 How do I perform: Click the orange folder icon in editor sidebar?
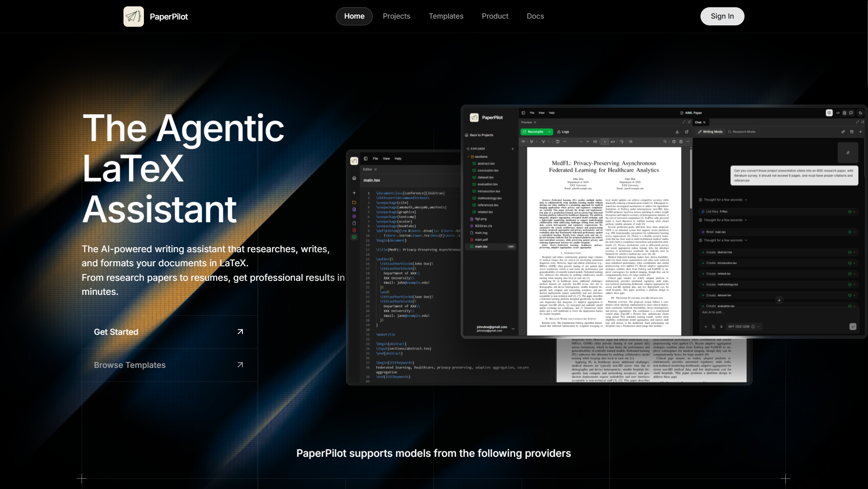pyautogui.click(x=354, y=202)
